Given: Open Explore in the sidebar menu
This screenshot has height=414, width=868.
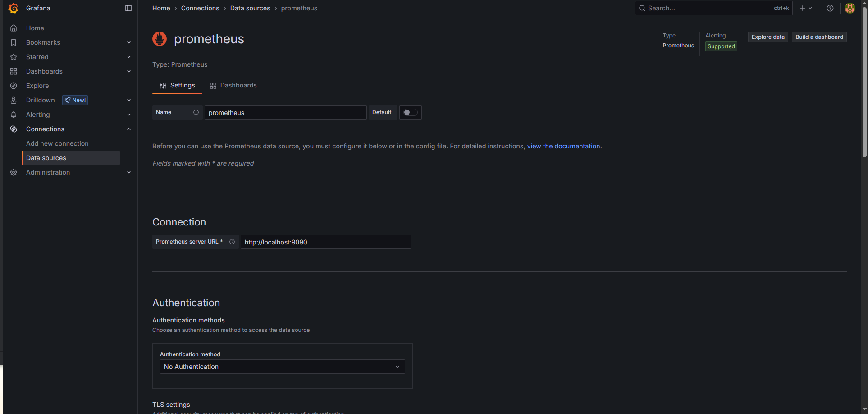Looking at the screenshot, I should 37,86.
